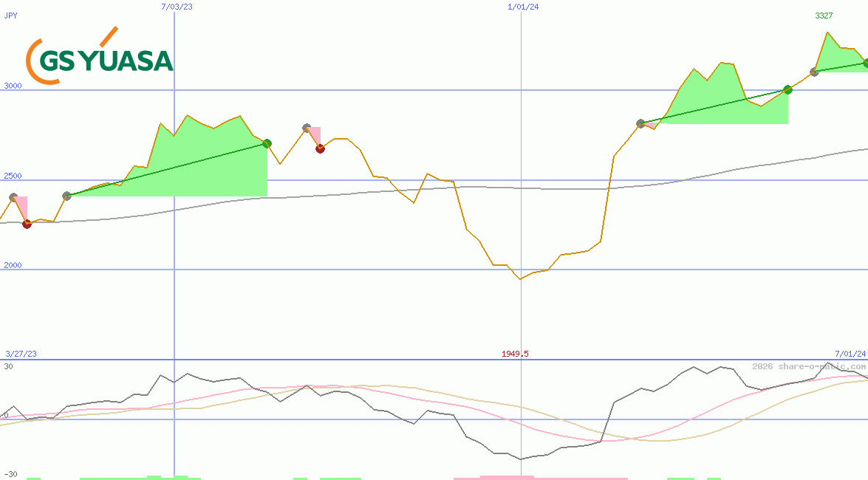Select red exit marker below second pink area

click(320, 148)
